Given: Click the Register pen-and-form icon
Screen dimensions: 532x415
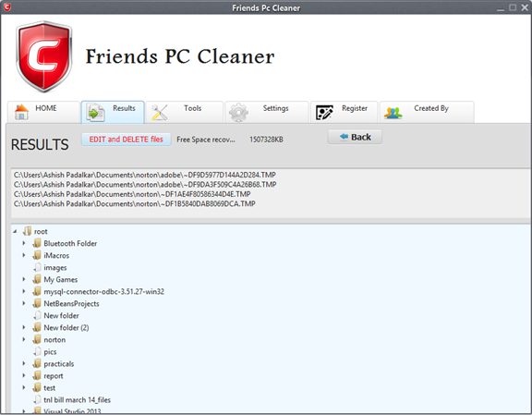Looking at the screenshot, I should pyautogui.click(x=324, y=113).
